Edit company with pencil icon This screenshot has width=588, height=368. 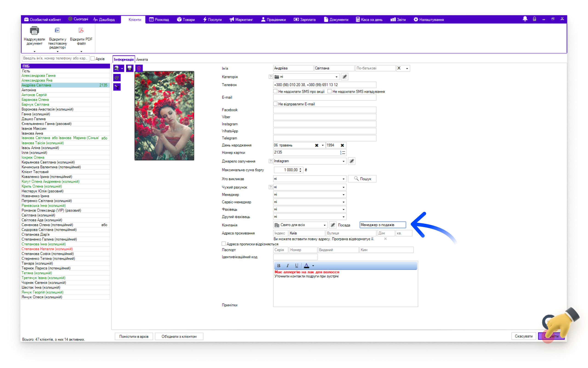(x=333, y=225)
